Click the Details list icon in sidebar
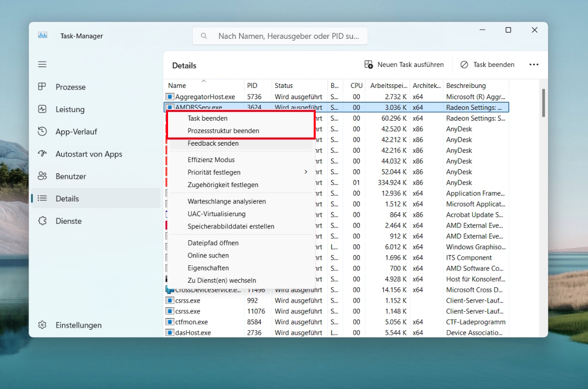The width and height of the screenshot is (588, 389). [x=42, y=198]
